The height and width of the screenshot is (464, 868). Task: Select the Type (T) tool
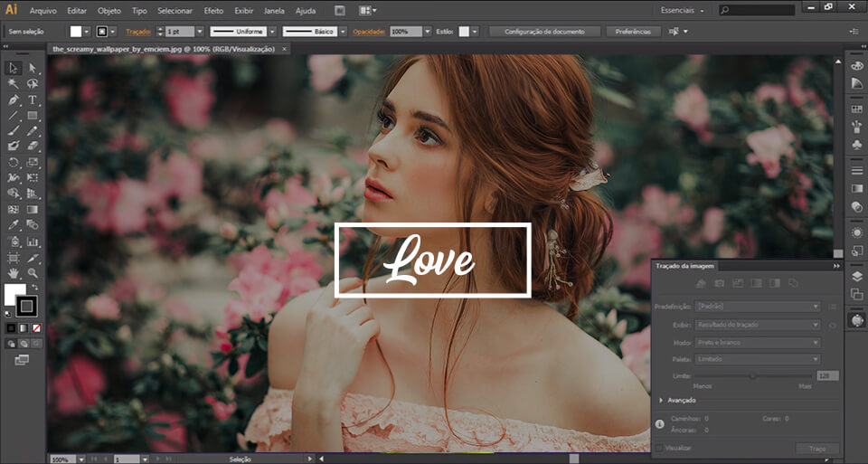tap(33, 99)
